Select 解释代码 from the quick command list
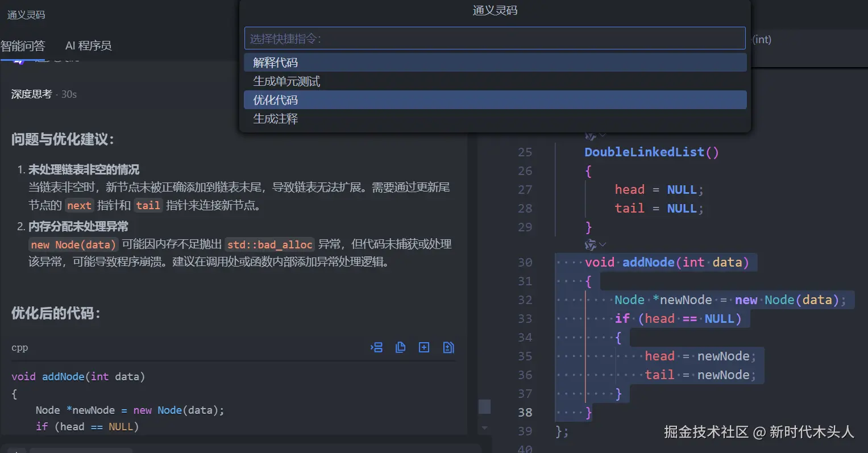Viewport: 868px width, 453px height. pos(495,63)
